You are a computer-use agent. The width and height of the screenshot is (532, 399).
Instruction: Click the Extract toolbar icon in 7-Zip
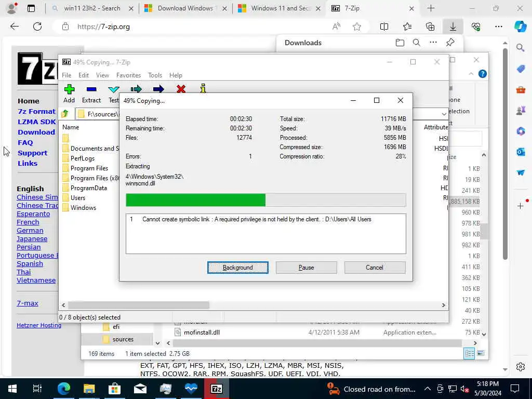[x=91, y=89]
